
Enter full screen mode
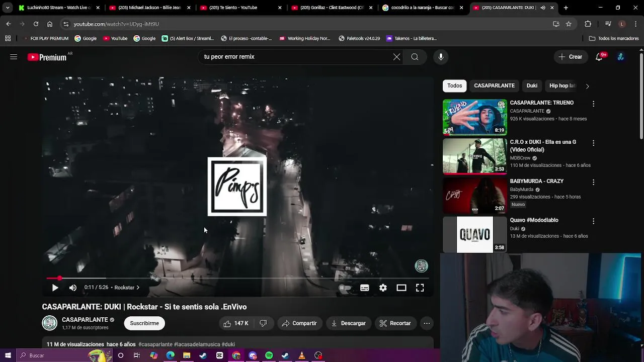[420, 288]
